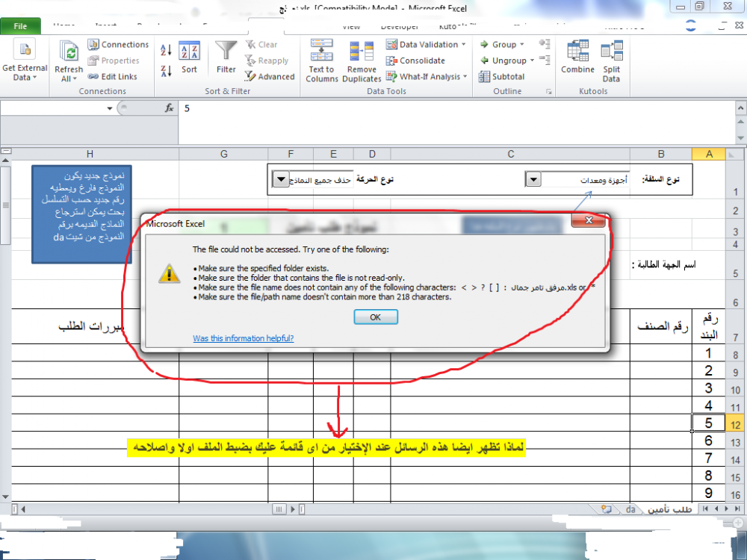Click Show Detail icon in Outline
The width and height of the screenshot is (747, 560).
[x=545, y=44]
